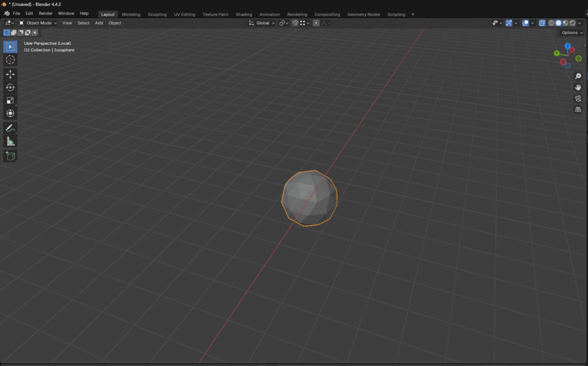The image size is (588, 366).
Task: Open the Shading workspace tab
Action: click(x=243, y=14)
